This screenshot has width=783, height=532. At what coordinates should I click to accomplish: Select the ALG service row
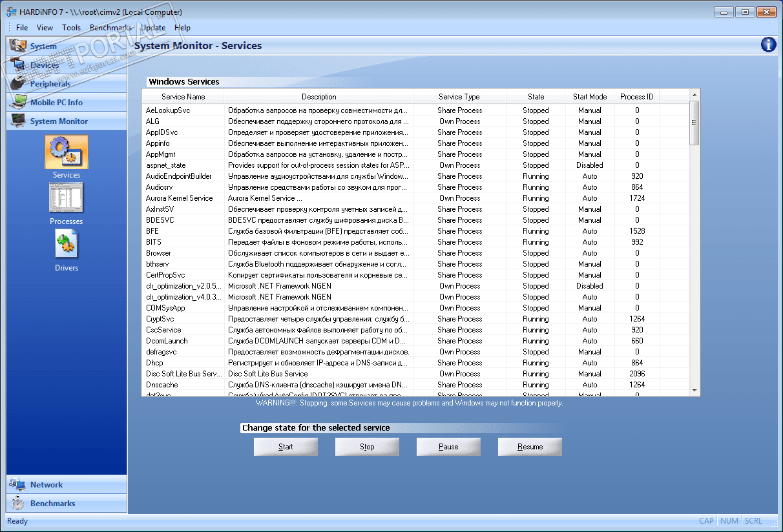tap(415, 121)
